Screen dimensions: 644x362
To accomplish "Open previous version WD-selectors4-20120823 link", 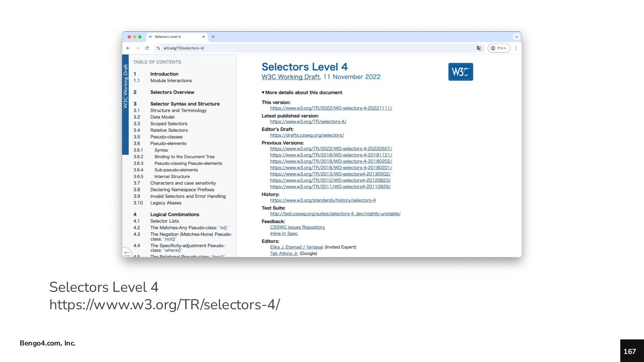I will [x=330, y=180].
